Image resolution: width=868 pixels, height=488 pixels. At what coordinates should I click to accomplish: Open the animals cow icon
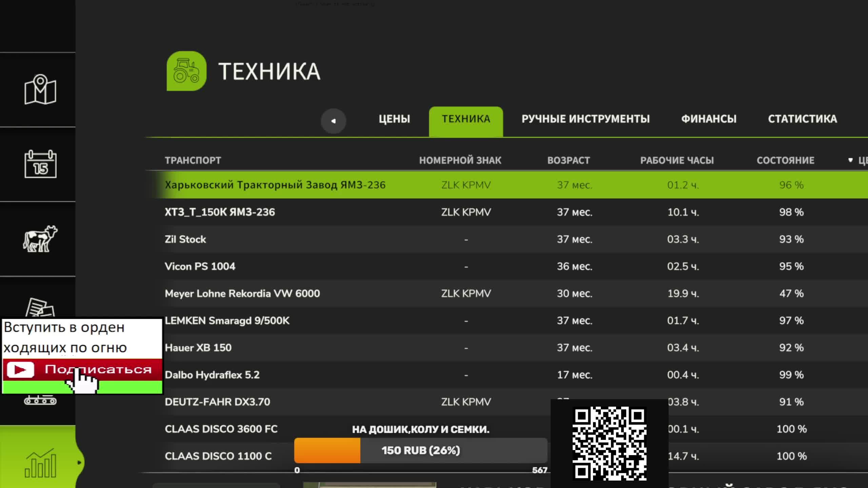click(x=40, y=239)
